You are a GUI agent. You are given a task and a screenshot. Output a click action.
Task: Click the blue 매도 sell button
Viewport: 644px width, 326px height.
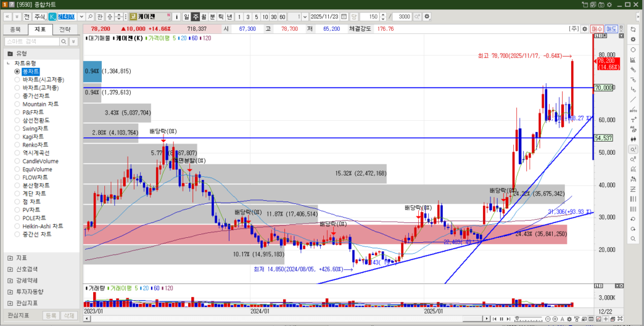(x=611, y=29)
